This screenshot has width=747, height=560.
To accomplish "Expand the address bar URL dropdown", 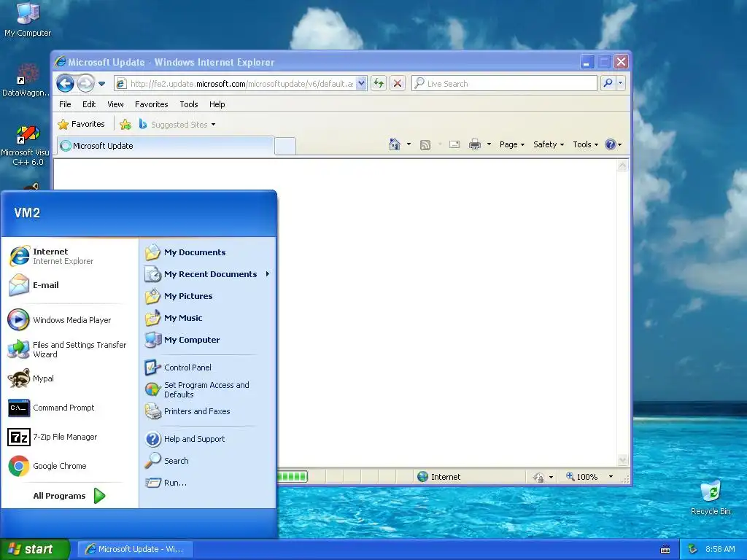I will coord(361,83).
